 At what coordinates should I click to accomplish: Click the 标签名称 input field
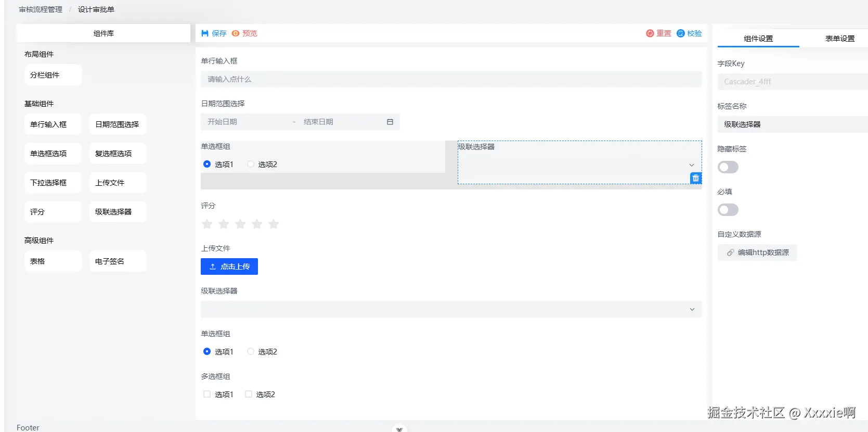[x=793, y=124]
